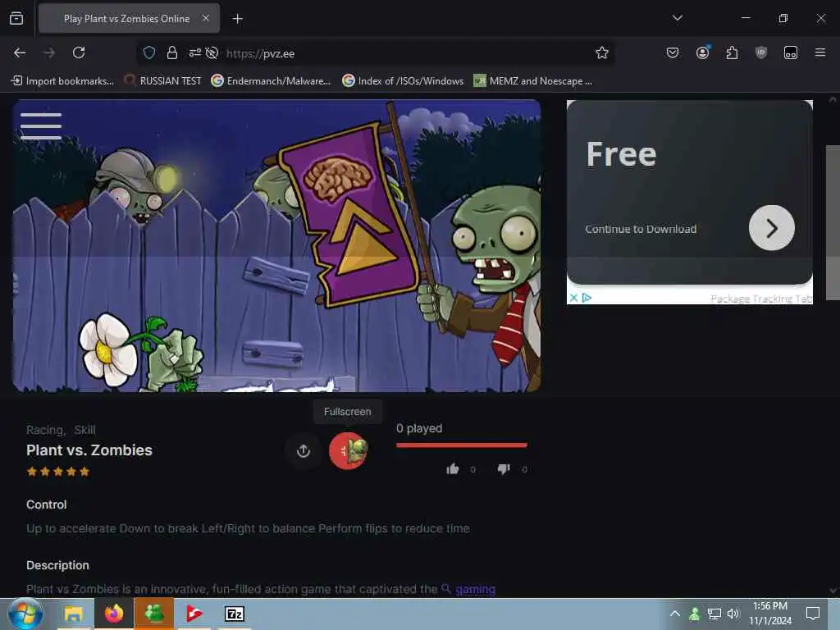Switch to Firefox in the taskbar
This screenshot has height=630, width=840.
click(113, 614)
